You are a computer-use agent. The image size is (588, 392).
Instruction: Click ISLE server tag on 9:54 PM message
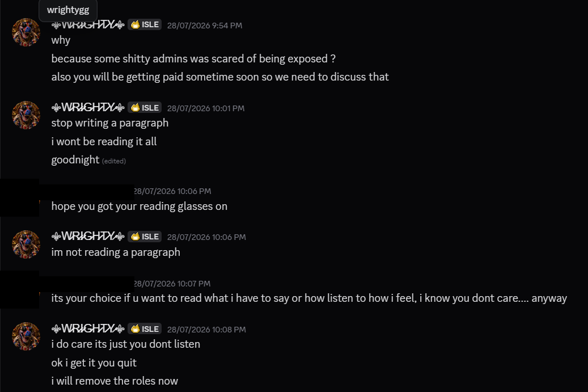pos(145,25)
